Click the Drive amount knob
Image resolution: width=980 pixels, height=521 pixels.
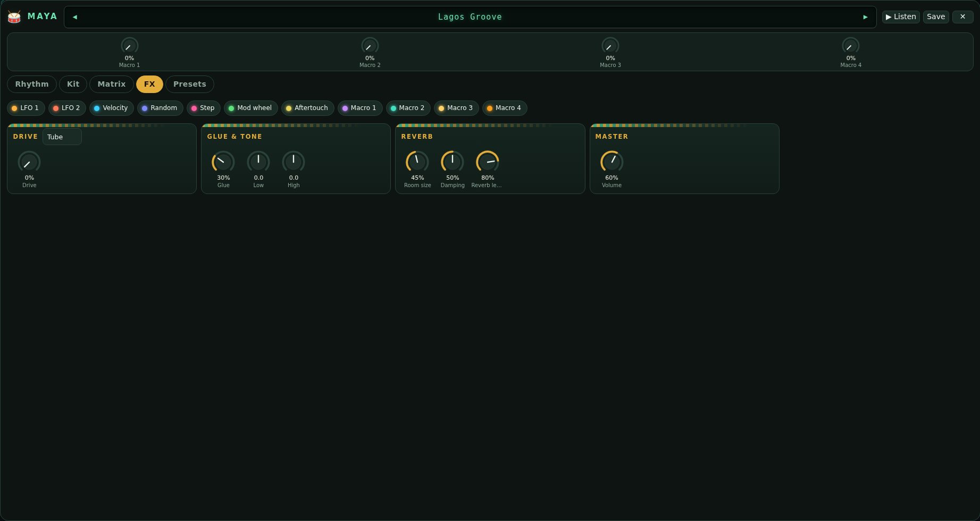(x=29, y=162)
